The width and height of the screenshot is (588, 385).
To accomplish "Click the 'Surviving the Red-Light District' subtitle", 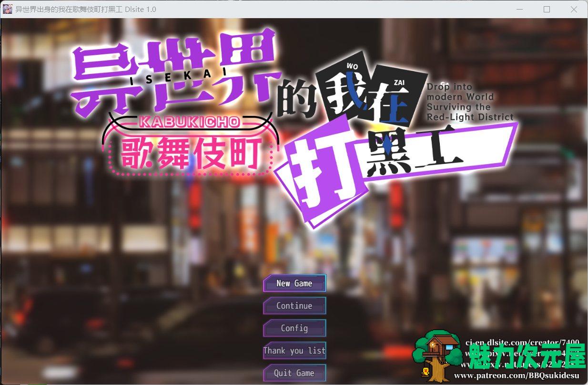I will click(x=470, y=112).
